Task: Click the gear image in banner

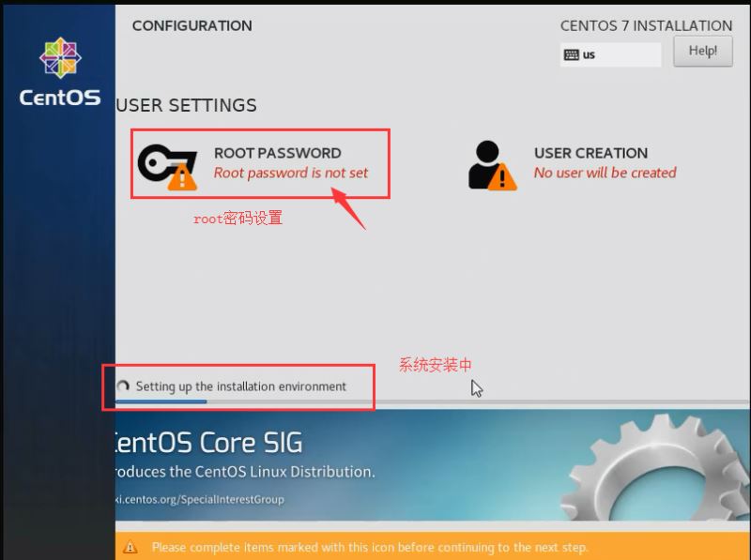Action: (657, 468)
